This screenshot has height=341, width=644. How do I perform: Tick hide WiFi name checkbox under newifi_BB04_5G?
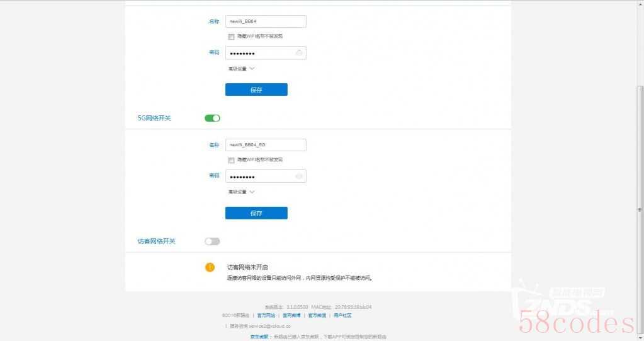[x=231, y=160]
